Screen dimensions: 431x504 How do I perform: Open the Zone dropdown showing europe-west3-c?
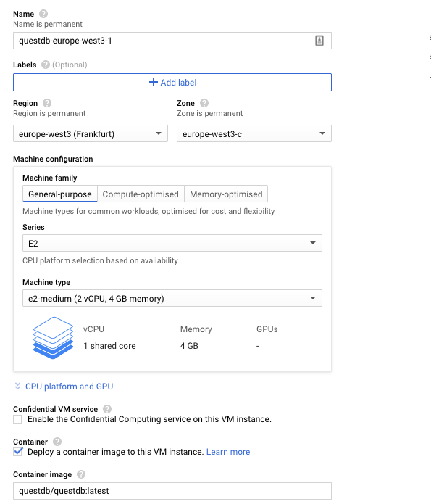point(254,133)
